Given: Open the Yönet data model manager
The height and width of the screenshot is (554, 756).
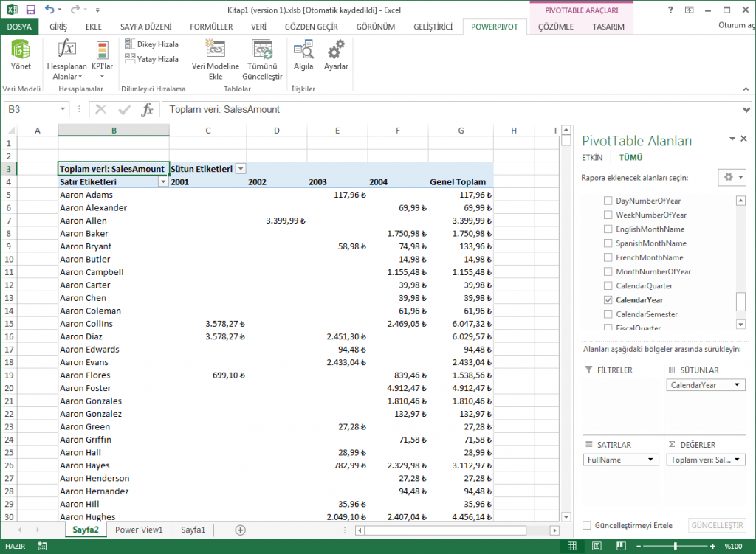Looking at the screenshot, I should point(21,55).
